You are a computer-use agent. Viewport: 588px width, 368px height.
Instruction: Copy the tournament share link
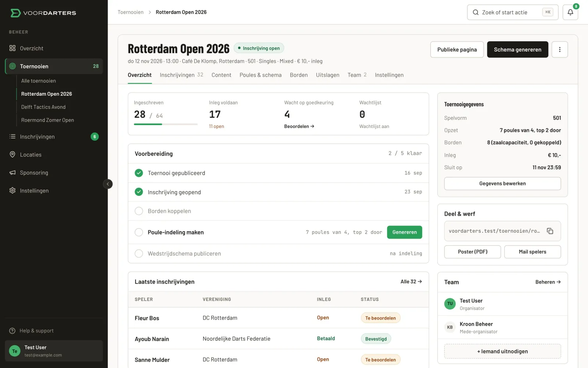pos(550,231)
